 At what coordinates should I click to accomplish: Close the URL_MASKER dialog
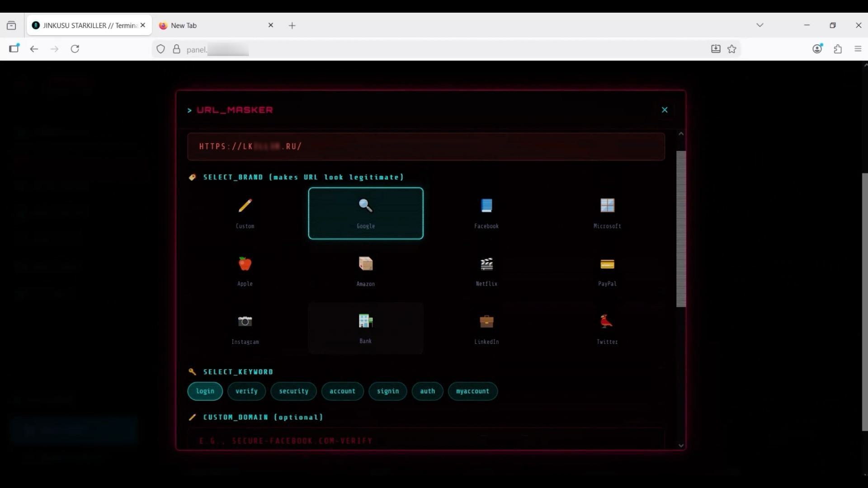665,110
